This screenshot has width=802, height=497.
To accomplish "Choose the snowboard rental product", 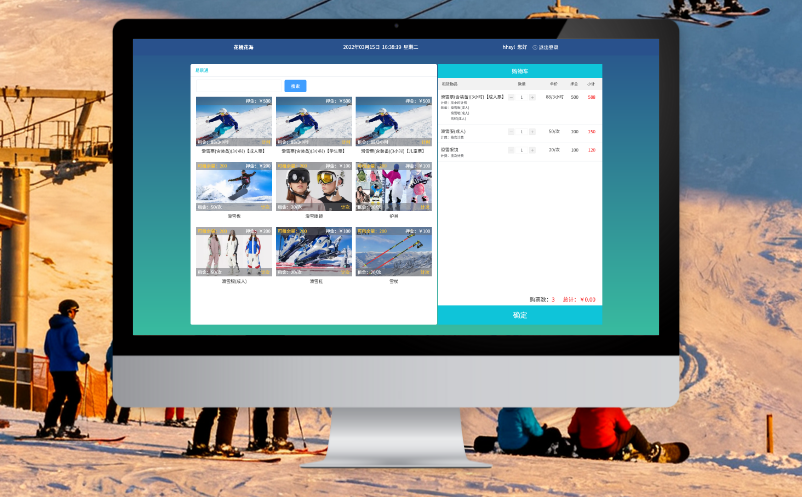I will tap(233, 186).
